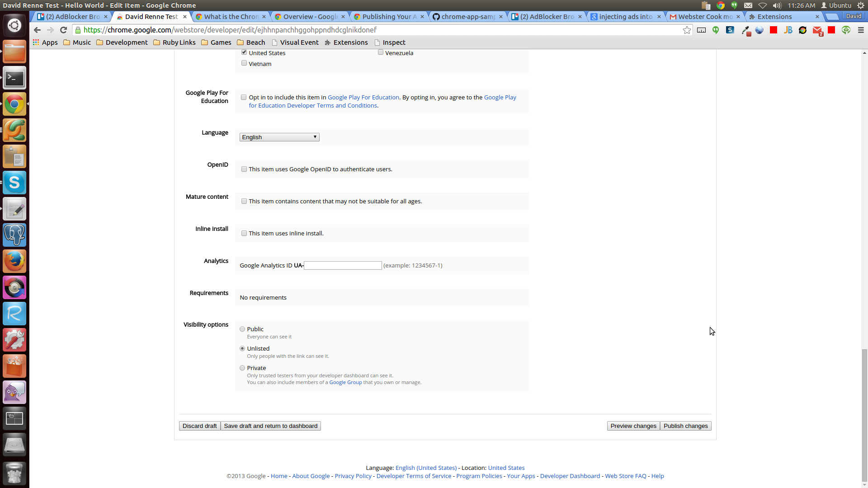Open the Games bookmarks folder

(216, 42)
